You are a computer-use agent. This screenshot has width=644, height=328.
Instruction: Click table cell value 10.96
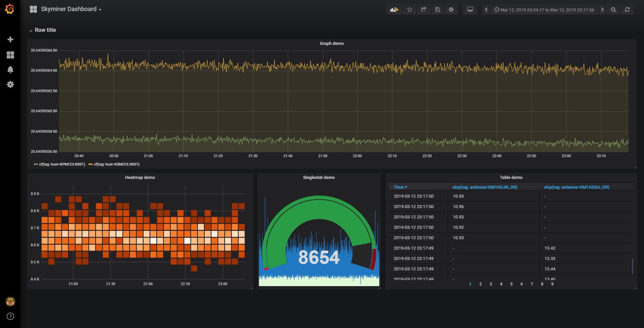pos(459,207)
